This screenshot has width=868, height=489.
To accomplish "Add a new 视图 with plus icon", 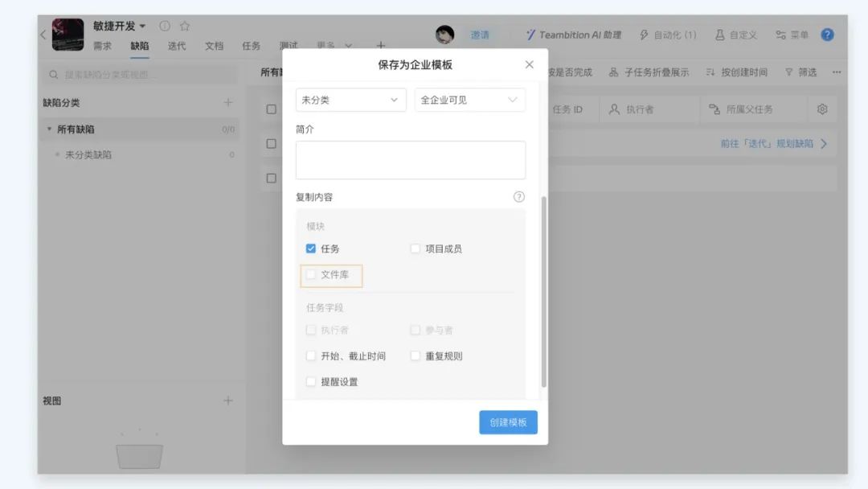I will (228, 401).
